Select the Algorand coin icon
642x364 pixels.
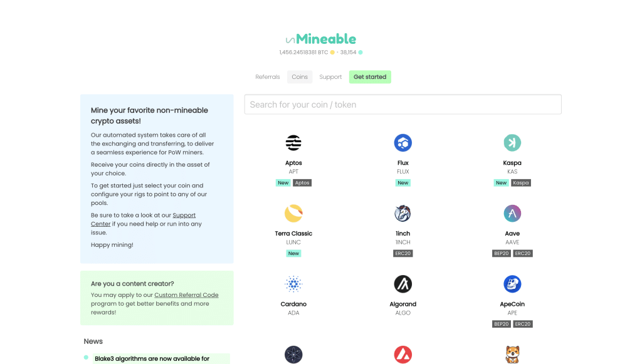(403, 284)
